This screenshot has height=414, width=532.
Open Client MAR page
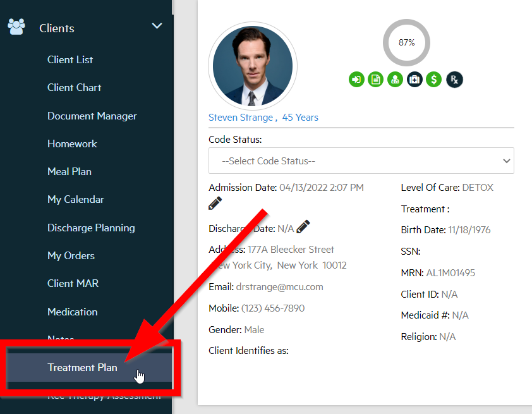point(73,283)
